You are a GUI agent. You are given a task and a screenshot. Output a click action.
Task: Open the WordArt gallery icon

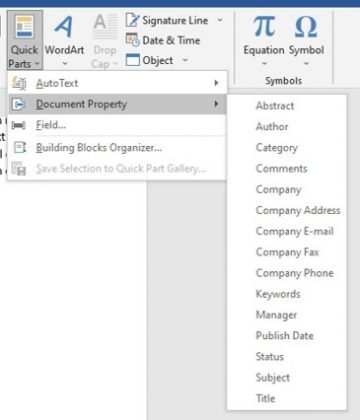(63, 26)
